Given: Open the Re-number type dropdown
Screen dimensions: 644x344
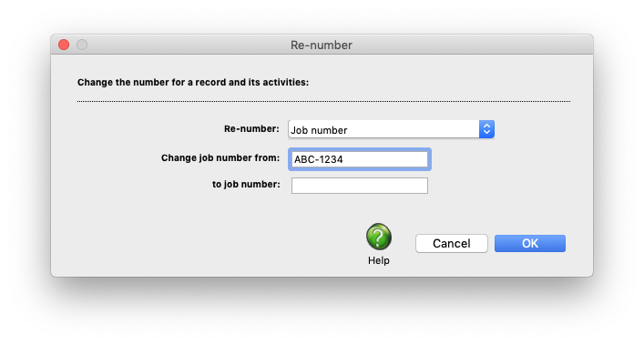Looking at the screenshot, I should coord(391,130).
